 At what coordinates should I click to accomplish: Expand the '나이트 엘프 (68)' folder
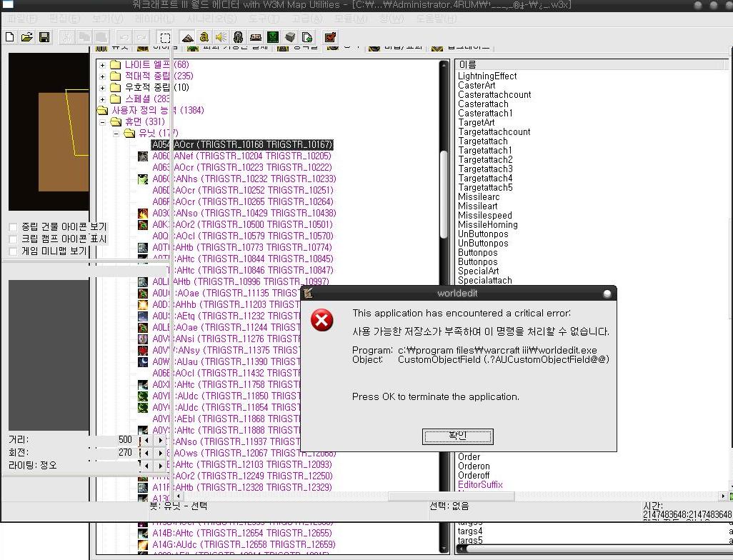(102, 65)
